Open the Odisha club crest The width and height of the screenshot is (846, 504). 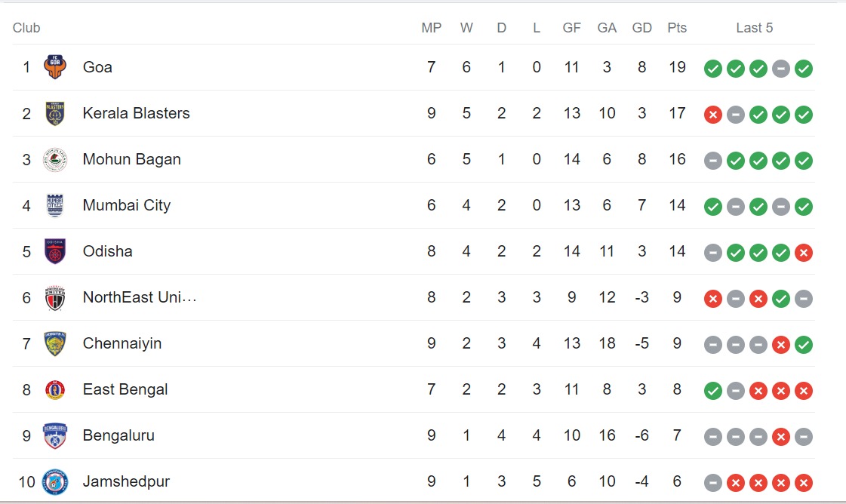pos(55,251)
